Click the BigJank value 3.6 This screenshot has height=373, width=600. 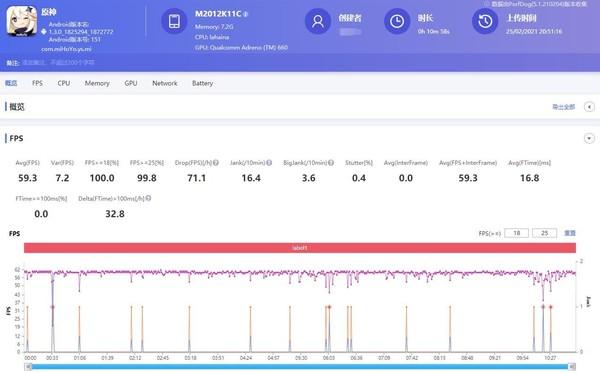coord(308,178)
